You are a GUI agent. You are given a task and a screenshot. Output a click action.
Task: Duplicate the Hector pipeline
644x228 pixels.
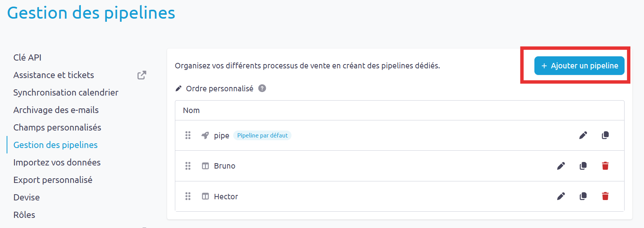click(583, 196)
